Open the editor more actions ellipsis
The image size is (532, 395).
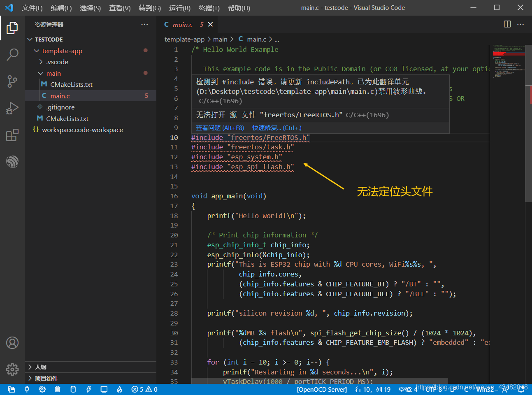[520, 24]
